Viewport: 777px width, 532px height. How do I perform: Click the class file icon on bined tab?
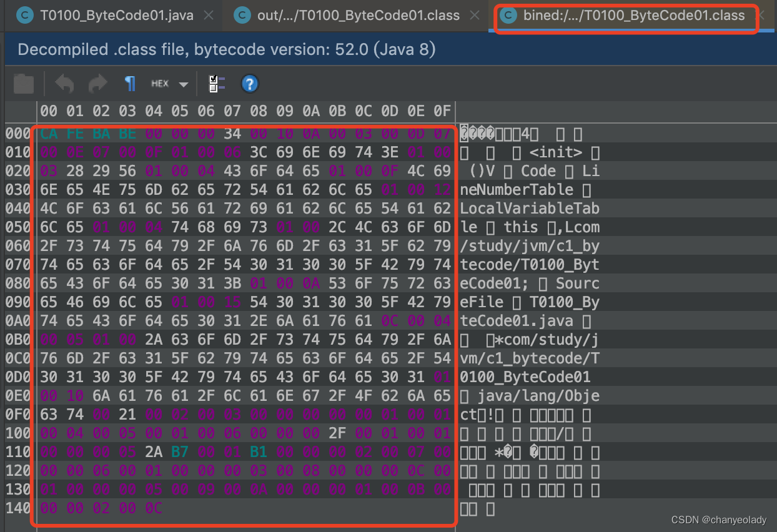(x=510, y=15)
